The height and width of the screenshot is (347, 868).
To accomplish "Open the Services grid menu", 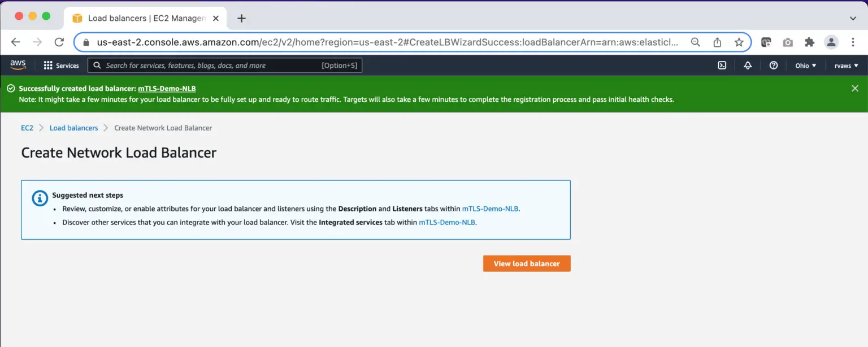I will [61, 66].
